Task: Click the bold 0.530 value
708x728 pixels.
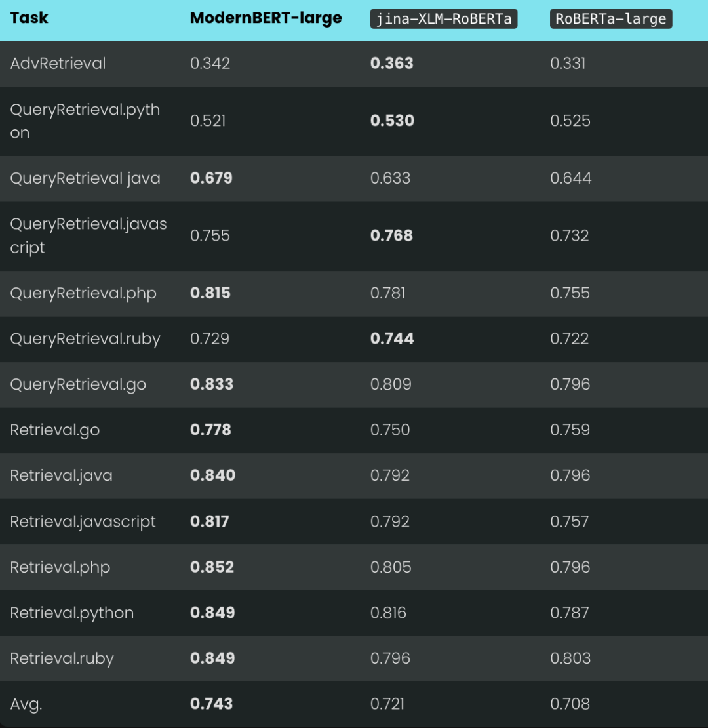Action: pyautogui.click(x=392, y=121)
